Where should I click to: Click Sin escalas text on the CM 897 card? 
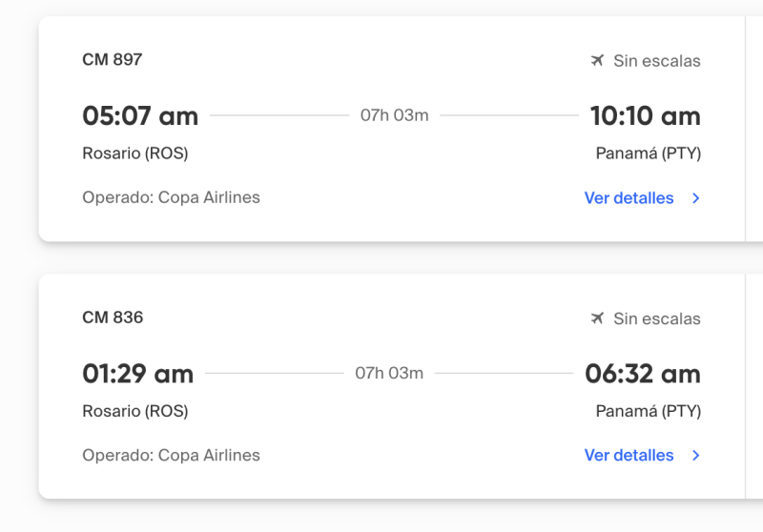point(656,61)
